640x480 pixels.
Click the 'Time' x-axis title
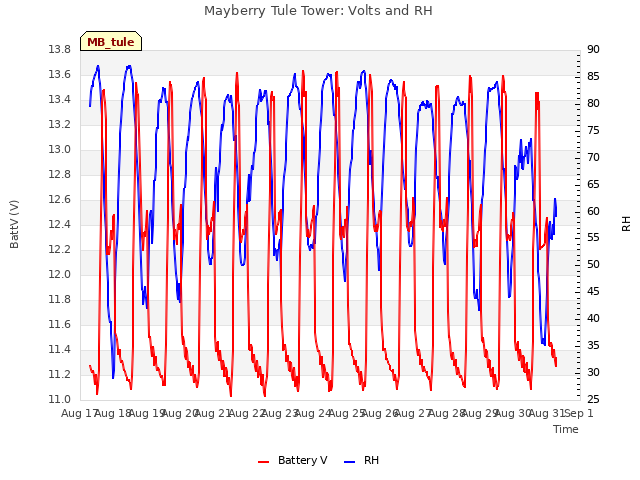pos(566,429)
